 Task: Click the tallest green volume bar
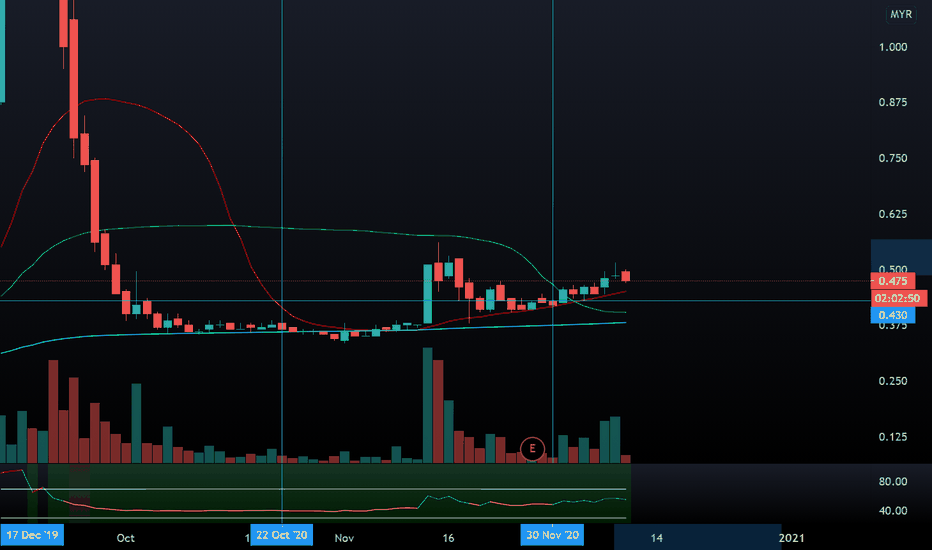tap(427, 406)
